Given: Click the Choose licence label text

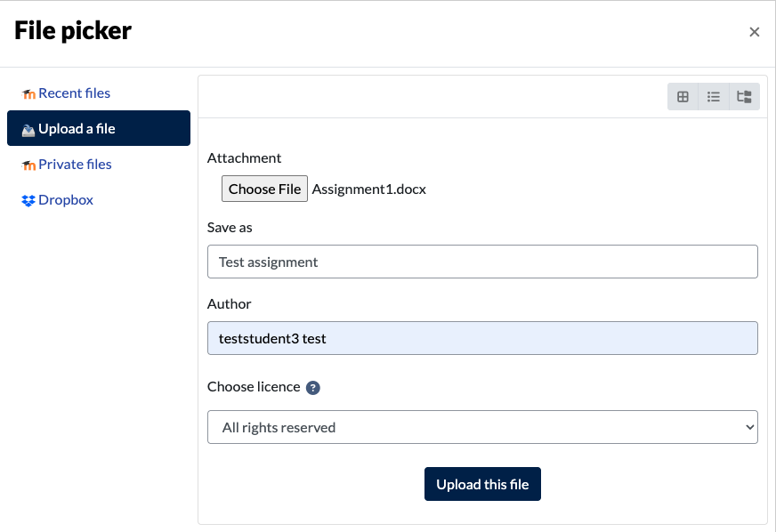Looking at the screenshot, I should 254,387.
